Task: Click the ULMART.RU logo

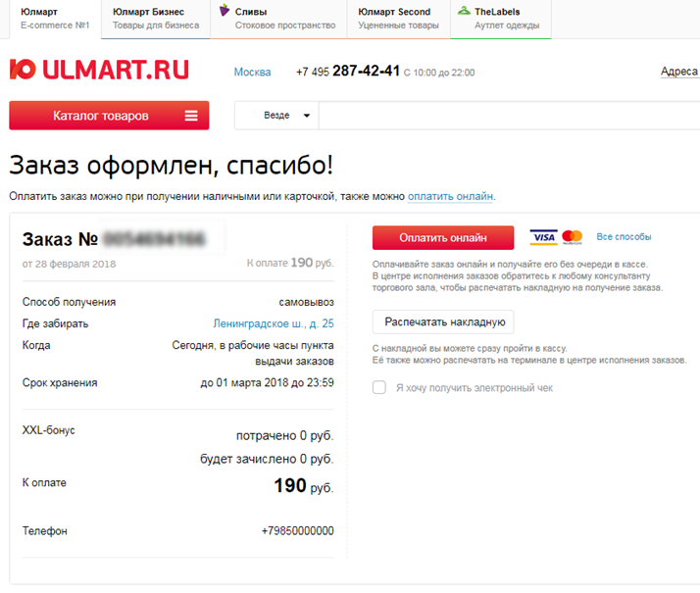Action: 99,70
